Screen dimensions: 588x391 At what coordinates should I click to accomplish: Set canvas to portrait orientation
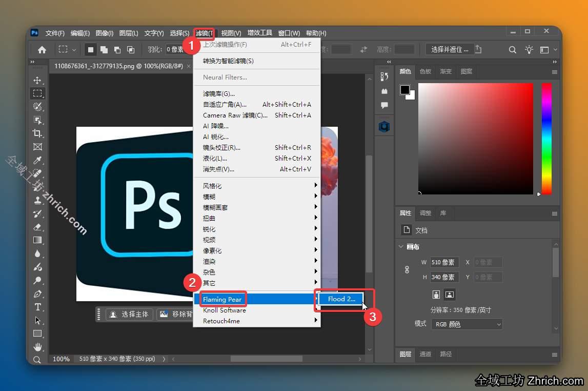436,295
